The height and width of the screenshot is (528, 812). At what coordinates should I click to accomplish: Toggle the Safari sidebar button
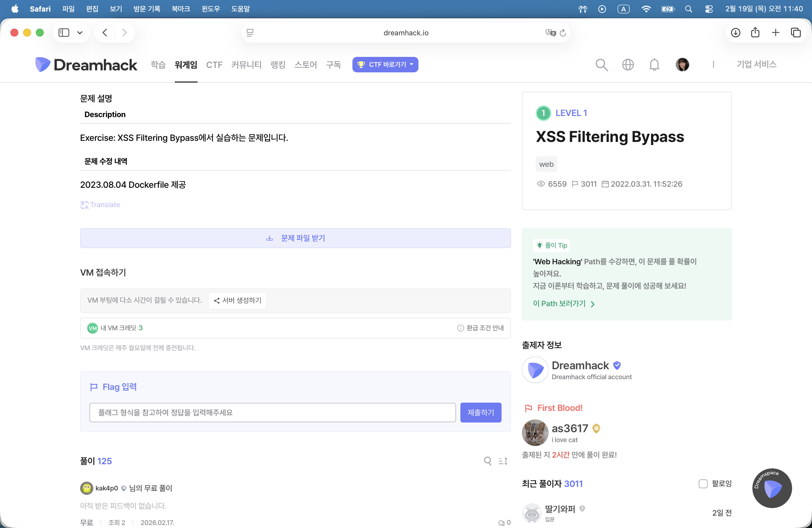[64, 33]
